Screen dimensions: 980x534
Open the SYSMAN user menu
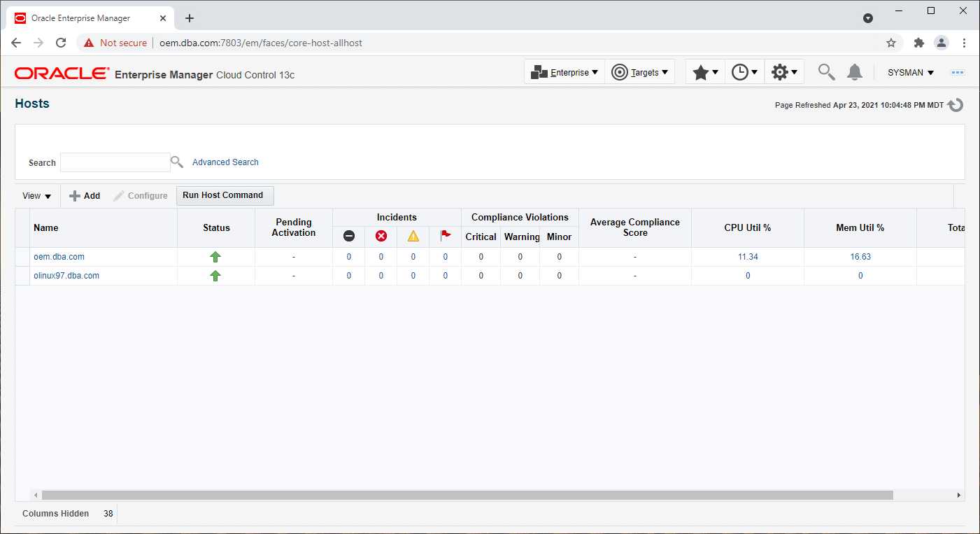pos(911,73)
